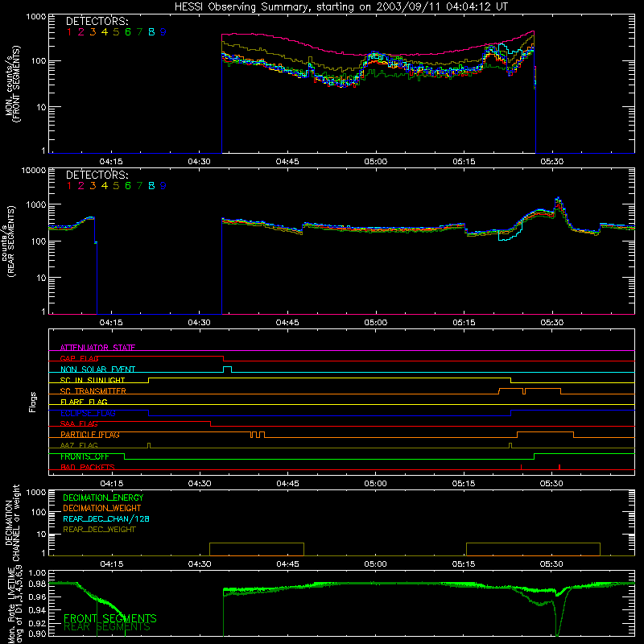Click the REAR SEGMENTS livetime legend label
The image size is (644, 644).
pyautogui.click(x=107, y=627)
